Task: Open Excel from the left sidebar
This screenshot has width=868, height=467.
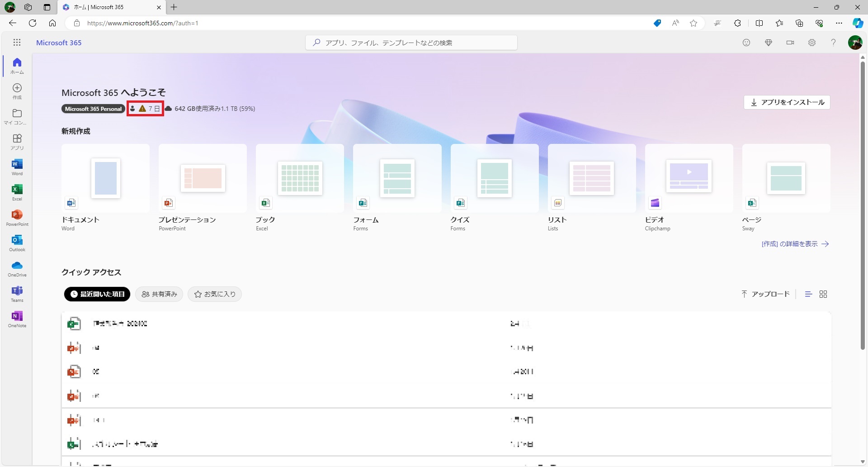Action: point(17,192)
